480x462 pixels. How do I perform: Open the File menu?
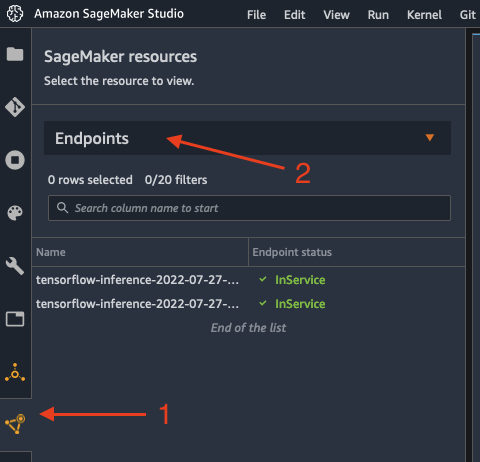pyautogui.click(x=256, y=15)
